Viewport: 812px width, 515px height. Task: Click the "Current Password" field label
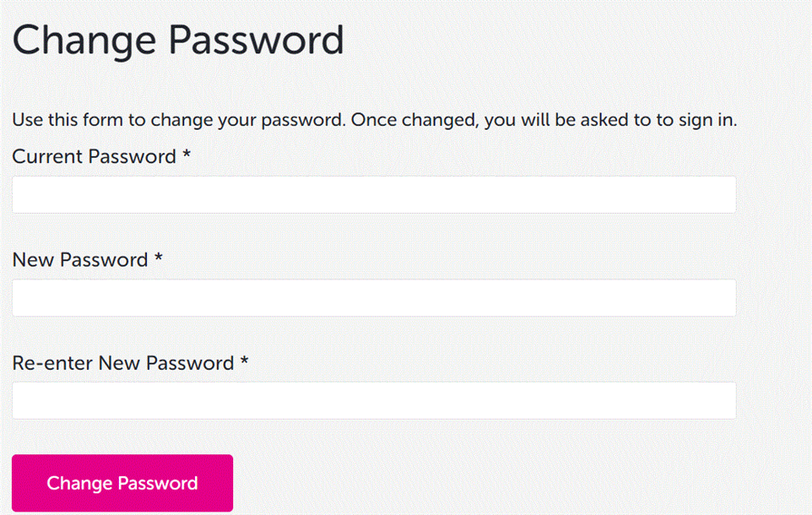tap(94, 157)
